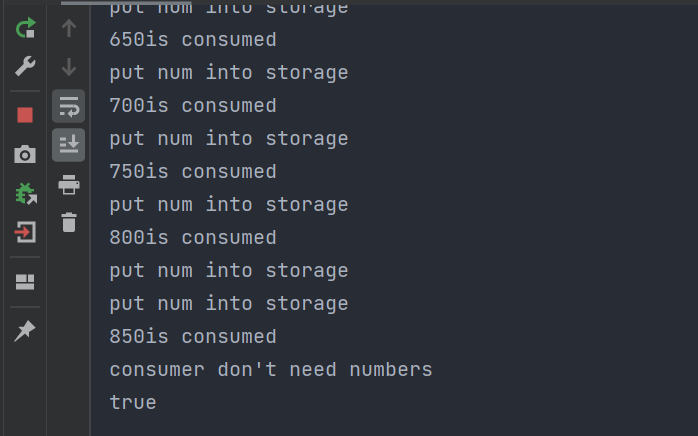Click the final "true" output line
Image resolution: width=698 pixels, height=436 pixels.
click(x=133, y=403)
